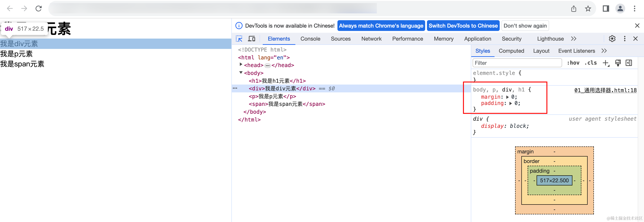This screenshot has height=222, width=644.
Task: Close the DevTools panel
Action: click(635, 39)
